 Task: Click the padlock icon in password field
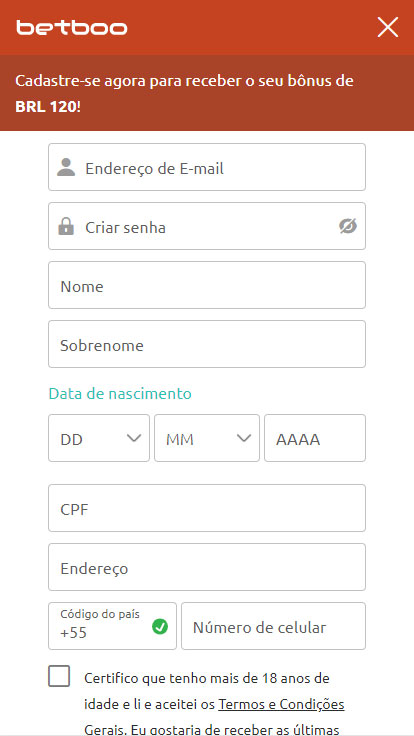click(x=66, y=226)
